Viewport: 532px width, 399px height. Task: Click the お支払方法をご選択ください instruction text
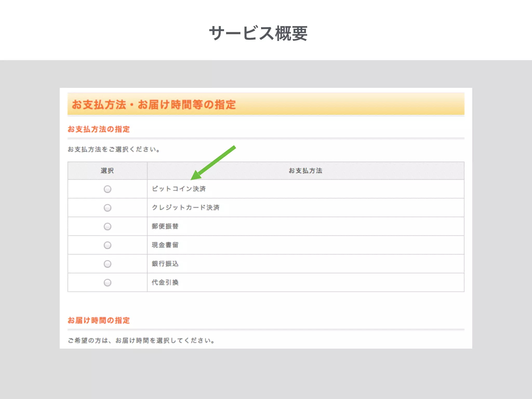[114, 149]
